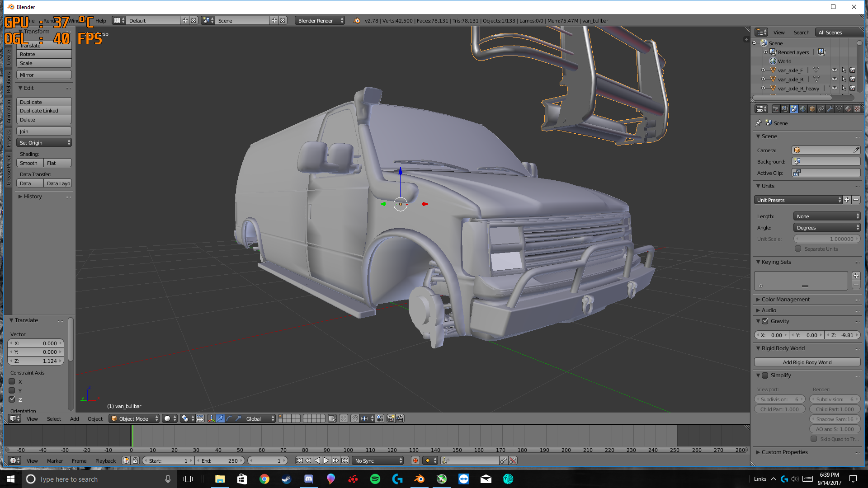Open Spotify from the Windows taskbar
The width and height of the screenshot is (868, 488).
click(375, 479)
